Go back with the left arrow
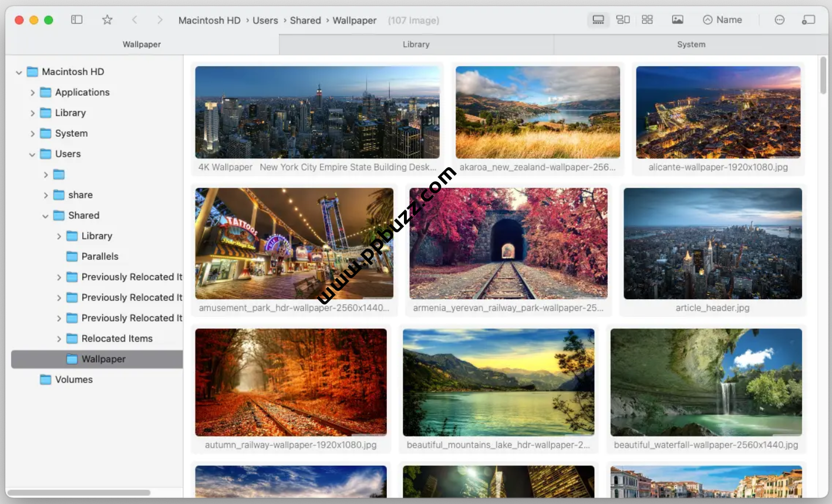832x504 pixels. point(134,20)
